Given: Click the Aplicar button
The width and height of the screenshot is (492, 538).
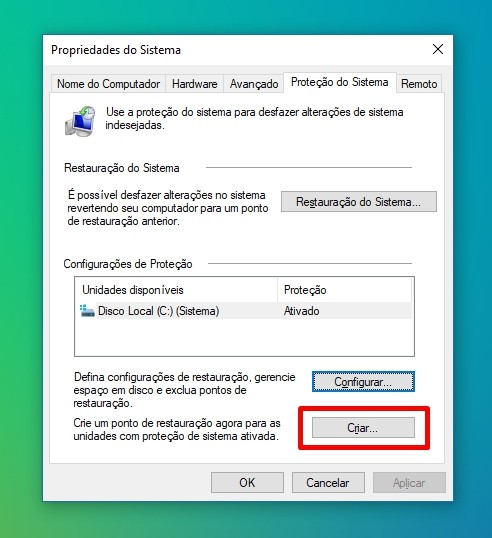Looking at the screenshot, I should (x=409, y=483).
